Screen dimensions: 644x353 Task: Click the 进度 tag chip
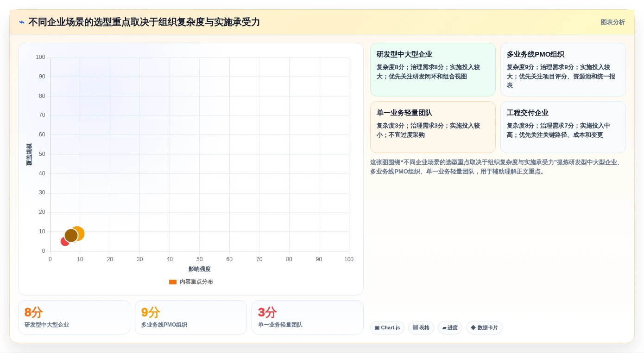450,327
